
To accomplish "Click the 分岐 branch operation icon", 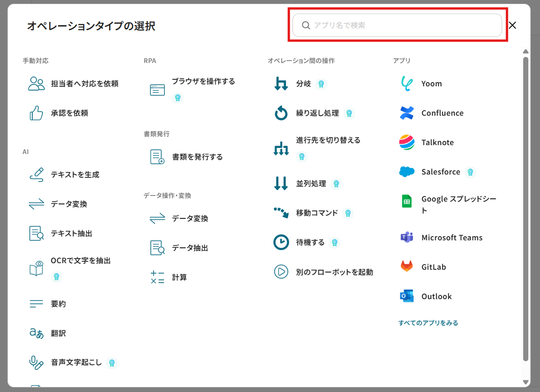I will pos(281,84).
